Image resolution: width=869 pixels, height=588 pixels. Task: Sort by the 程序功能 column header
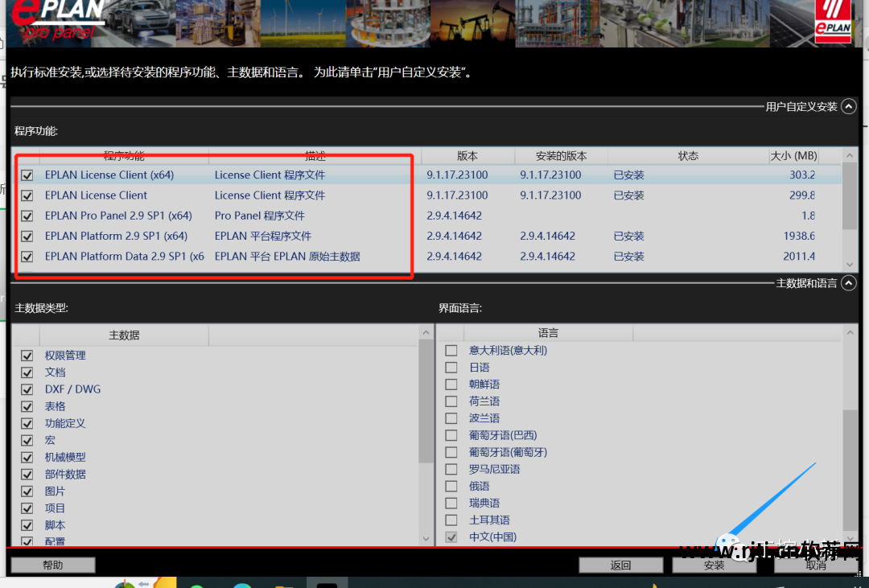coord(124,156)
